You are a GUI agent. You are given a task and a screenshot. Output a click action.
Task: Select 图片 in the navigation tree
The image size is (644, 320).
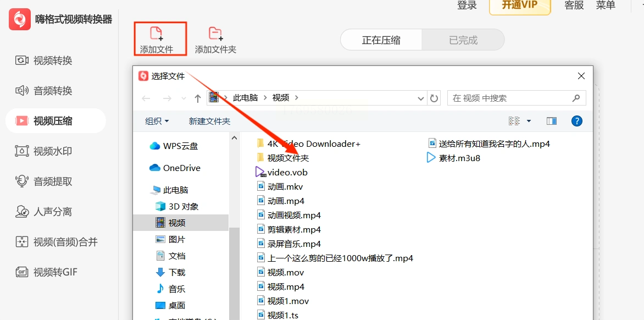[x=170, y=240]
